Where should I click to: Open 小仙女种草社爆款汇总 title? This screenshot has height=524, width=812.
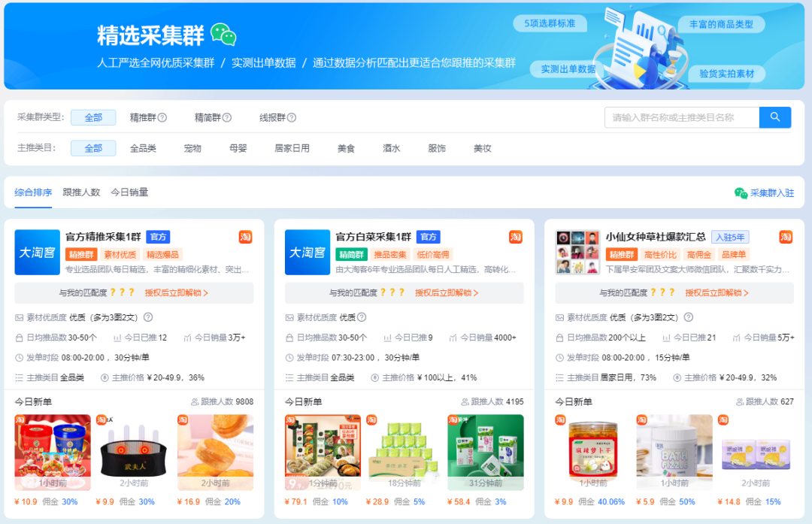click(x=656, y=237)
